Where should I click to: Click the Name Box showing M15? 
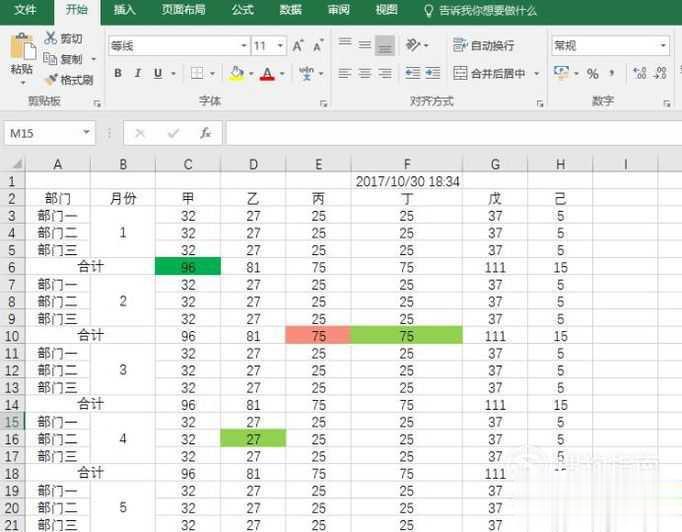pyautogui.click(x=42, y=133)
